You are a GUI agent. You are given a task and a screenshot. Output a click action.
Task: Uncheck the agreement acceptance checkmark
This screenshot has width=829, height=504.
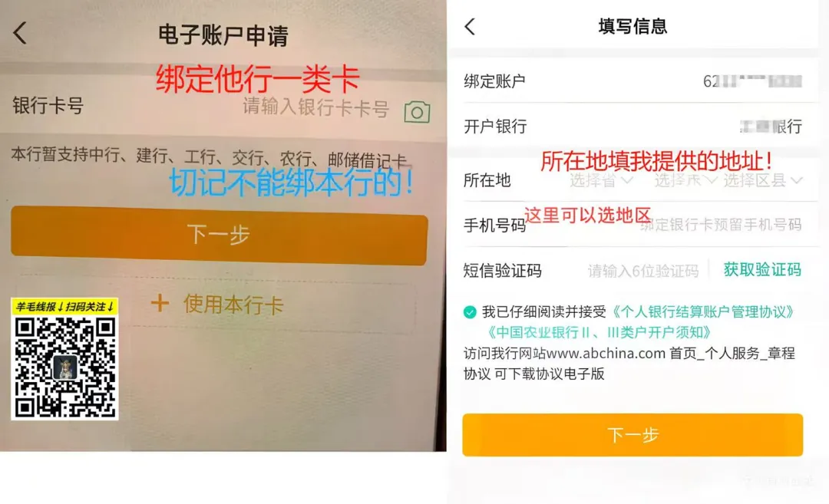pyautogui.click(x=470, y=311)
